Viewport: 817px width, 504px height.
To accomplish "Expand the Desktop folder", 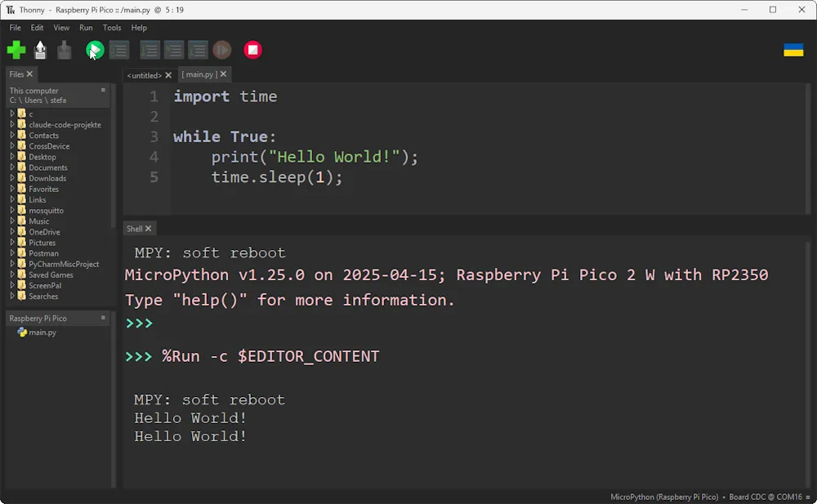I will click(x=12, y=156).
